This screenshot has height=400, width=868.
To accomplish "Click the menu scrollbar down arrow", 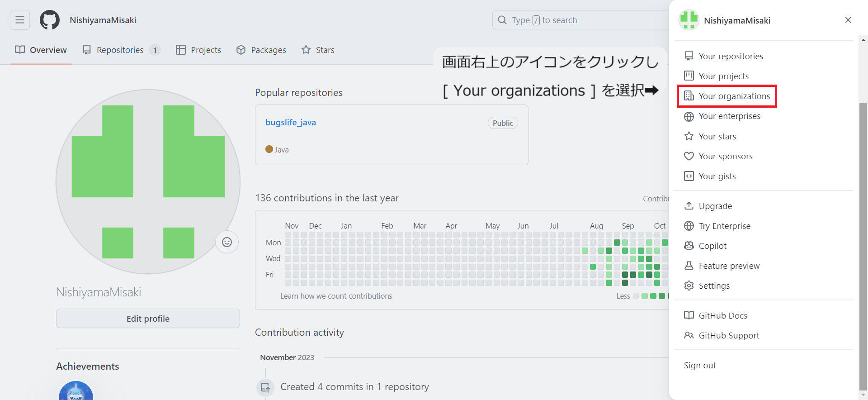I will coord(863,395).
